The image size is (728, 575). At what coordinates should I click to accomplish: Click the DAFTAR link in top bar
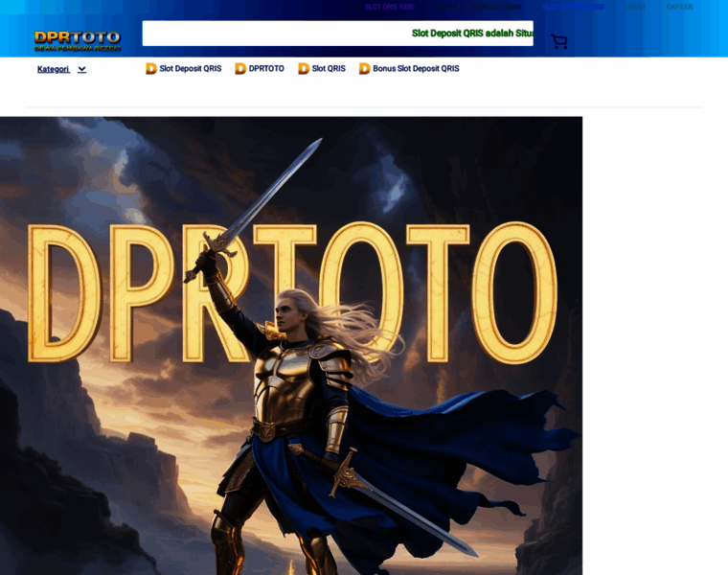click(x=679, y=7)
